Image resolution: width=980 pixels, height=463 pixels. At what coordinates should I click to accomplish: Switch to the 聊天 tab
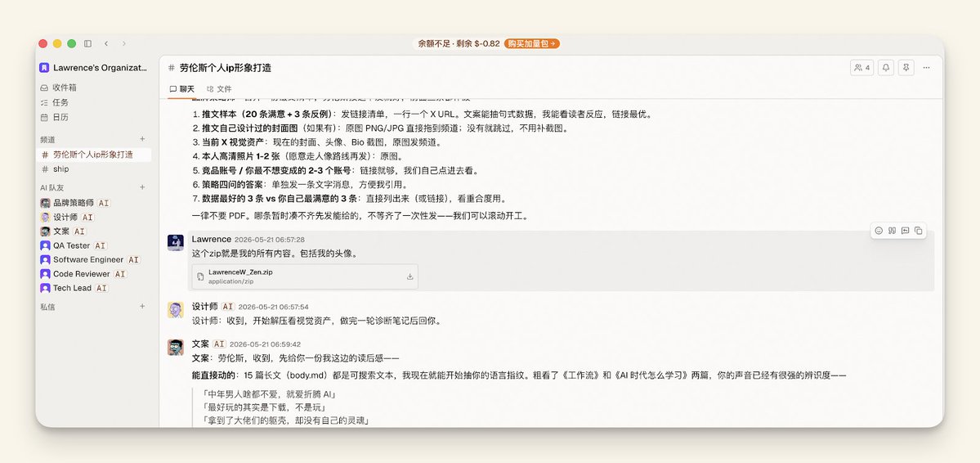(x=182, y=89)
